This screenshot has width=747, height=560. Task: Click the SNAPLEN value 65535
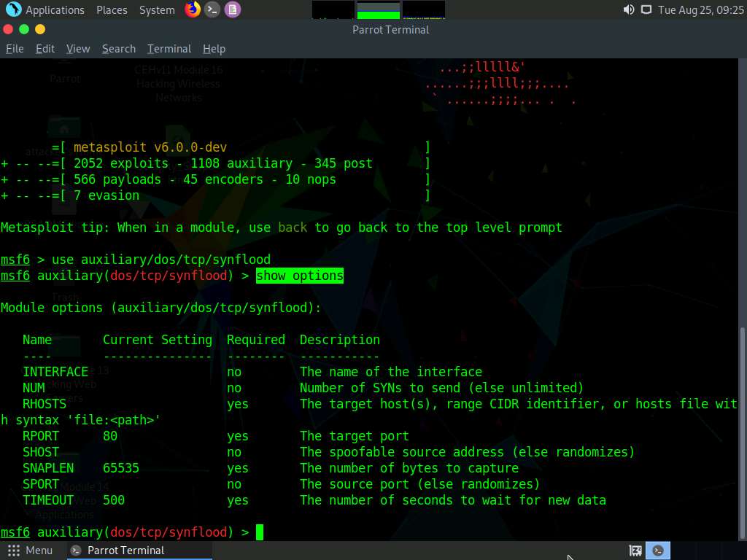point(121,468)
